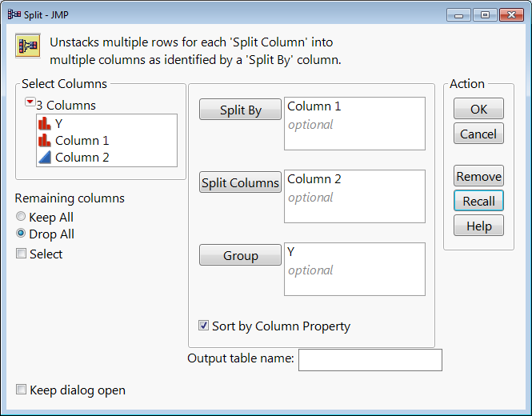532x416 pixels.
Task: Click the Recall button
Action: pyautogui.click(x=478, y=201)
